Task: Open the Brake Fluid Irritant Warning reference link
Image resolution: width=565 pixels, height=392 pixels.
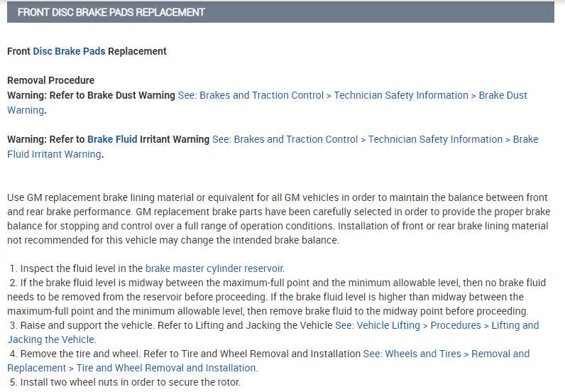Action: 375,139
